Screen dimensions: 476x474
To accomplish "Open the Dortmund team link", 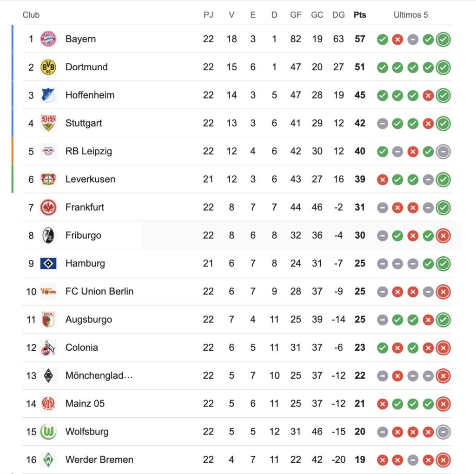I will pyautogui.click(x=86, y=67).
